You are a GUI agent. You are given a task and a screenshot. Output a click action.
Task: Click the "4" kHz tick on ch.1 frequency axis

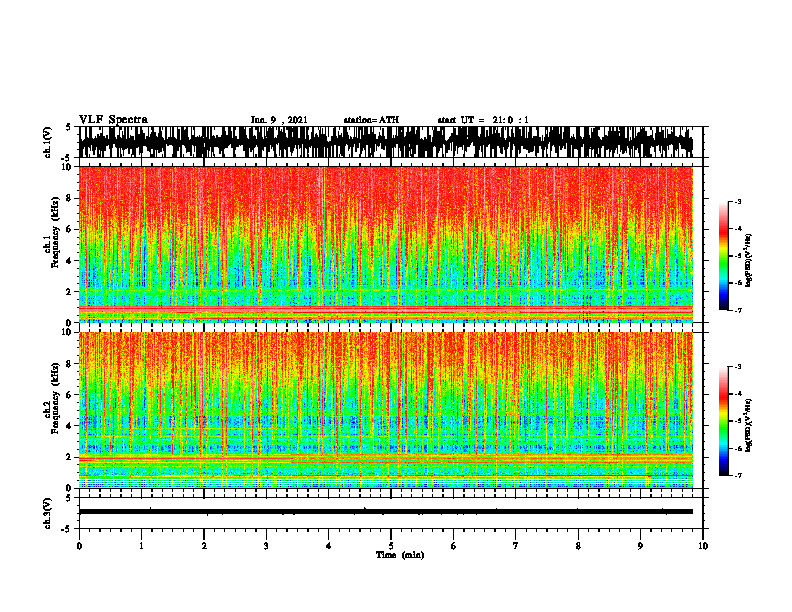click(70, 261)
